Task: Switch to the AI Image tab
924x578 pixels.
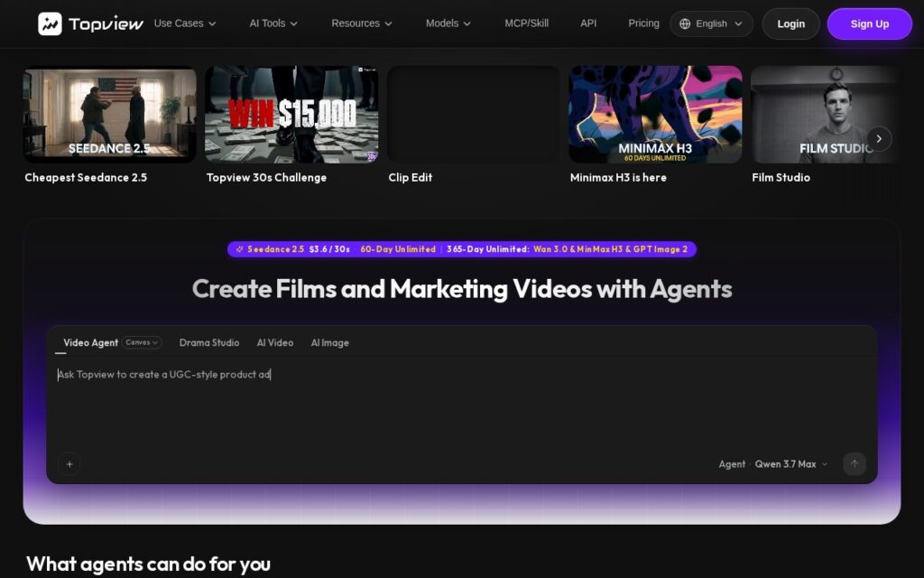Action: tap(330, 342)
